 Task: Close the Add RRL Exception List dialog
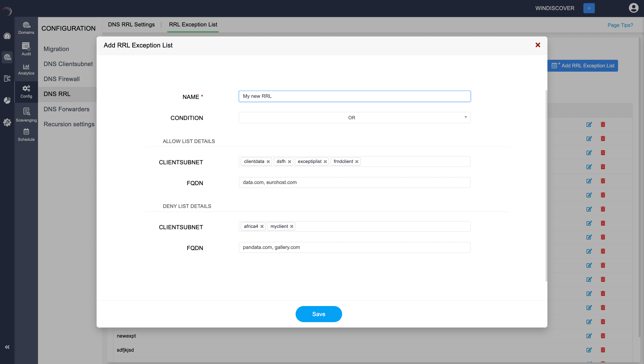(x=538, y=45)
